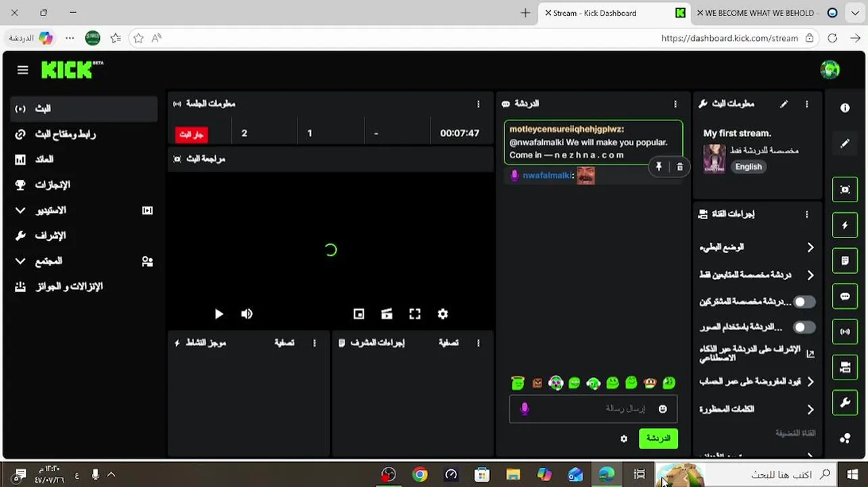Toggle theater mode in the stream preview
This screenshot has width=868, height=487.
coord(387,314)
